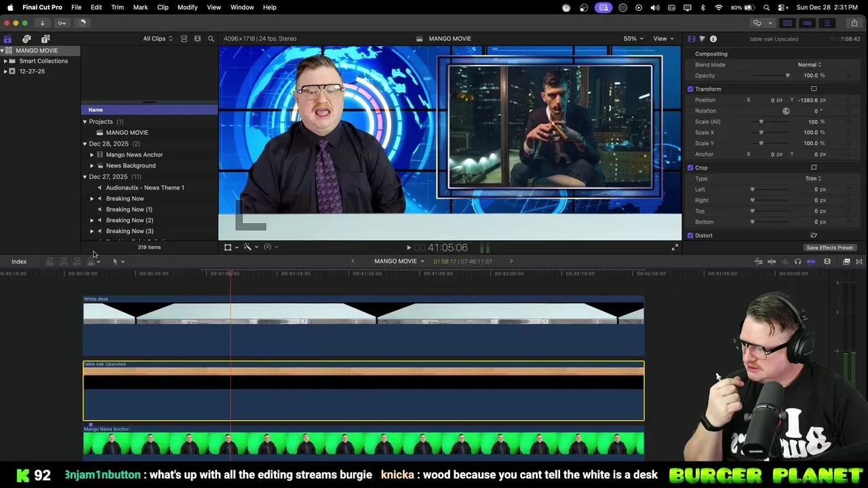Open the timeline Index
Image resolution: width=868 pixels, height=488 pixels.
pos(19,262)
